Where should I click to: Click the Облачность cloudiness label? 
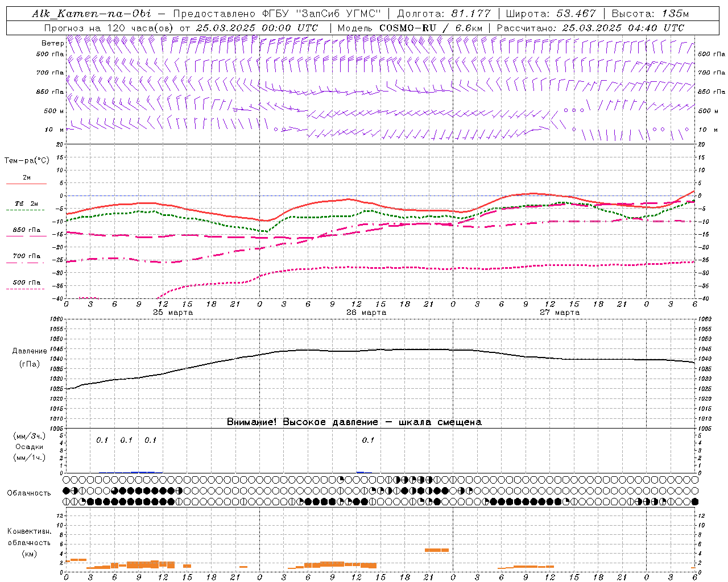pyautogui.click(x=28, y=493)
